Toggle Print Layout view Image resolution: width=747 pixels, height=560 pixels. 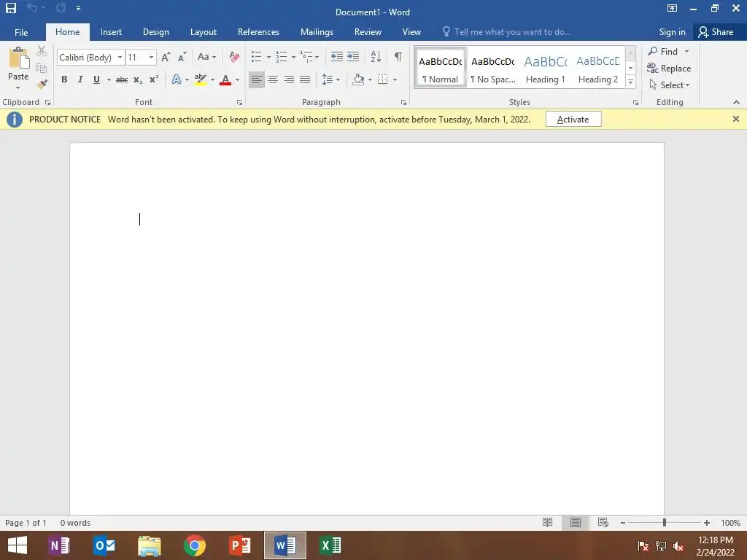576,522
